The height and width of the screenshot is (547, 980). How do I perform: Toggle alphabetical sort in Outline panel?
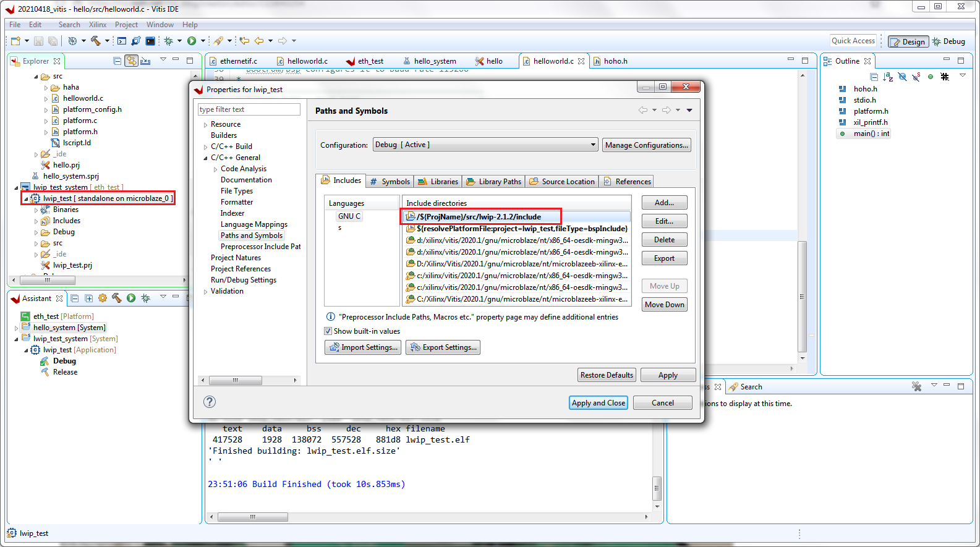click(x=888, y=77)
